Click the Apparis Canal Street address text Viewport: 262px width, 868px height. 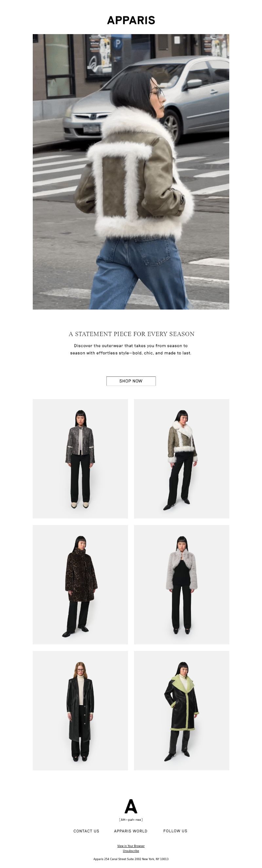pos(131,859)
